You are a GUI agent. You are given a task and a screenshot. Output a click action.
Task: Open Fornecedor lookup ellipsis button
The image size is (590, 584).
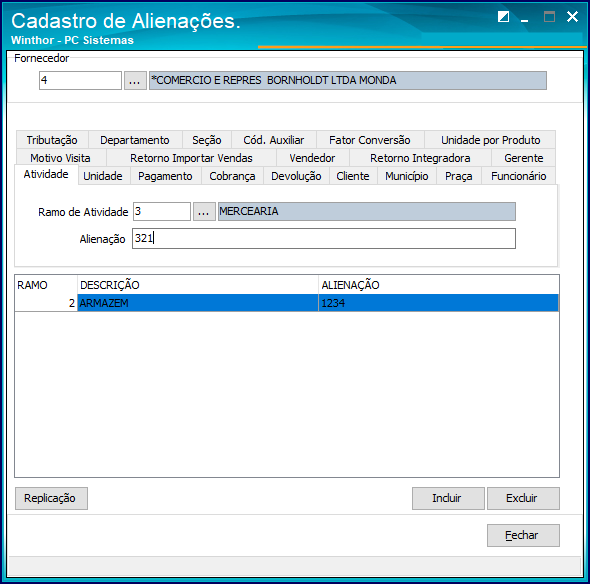point(135,81)
